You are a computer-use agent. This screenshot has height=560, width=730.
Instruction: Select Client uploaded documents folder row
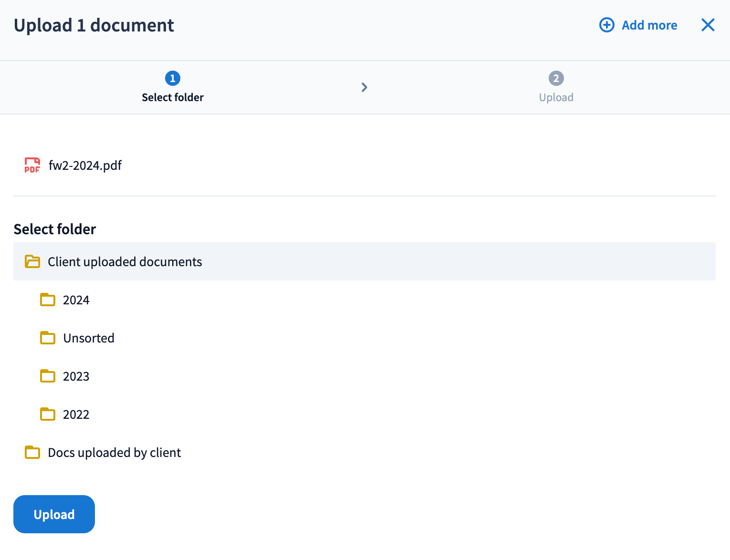[x=125, y=262]
